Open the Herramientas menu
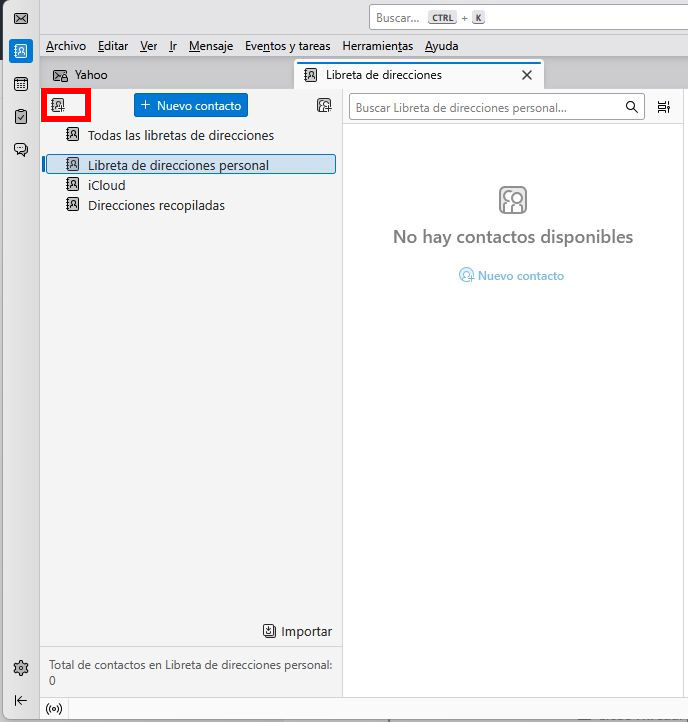The image size is (688, 722). (377, 46)
